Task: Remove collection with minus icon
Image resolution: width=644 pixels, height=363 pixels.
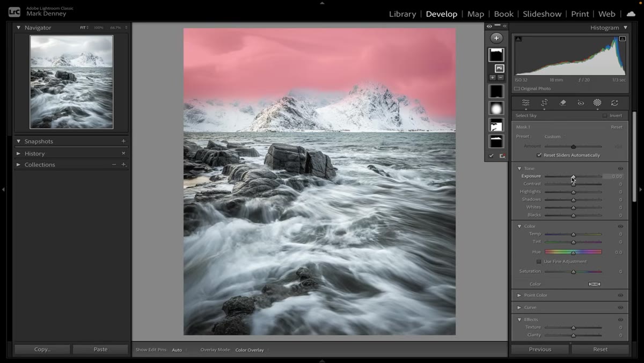Action: coord(114,164)
